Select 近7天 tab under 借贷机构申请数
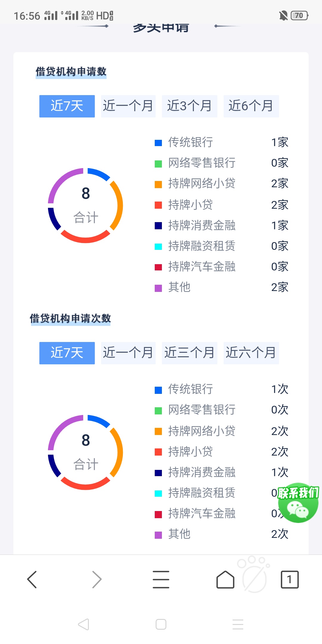 [x=67, y=106]
